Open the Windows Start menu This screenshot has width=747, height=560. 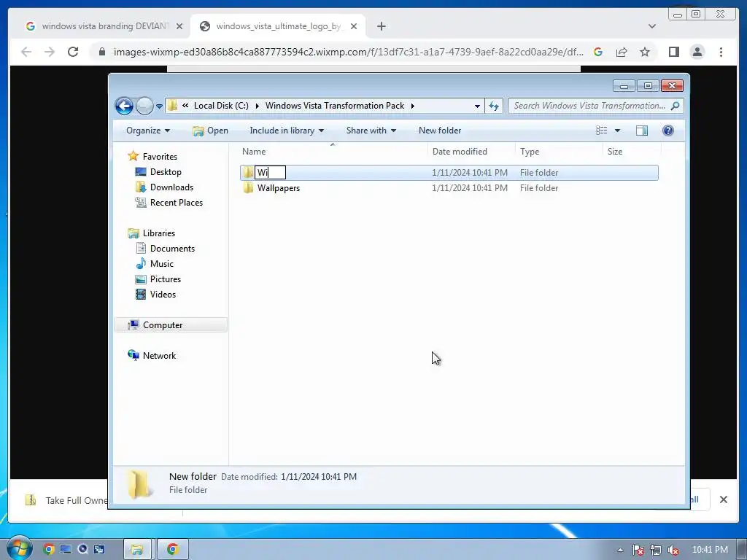point(19,549)
